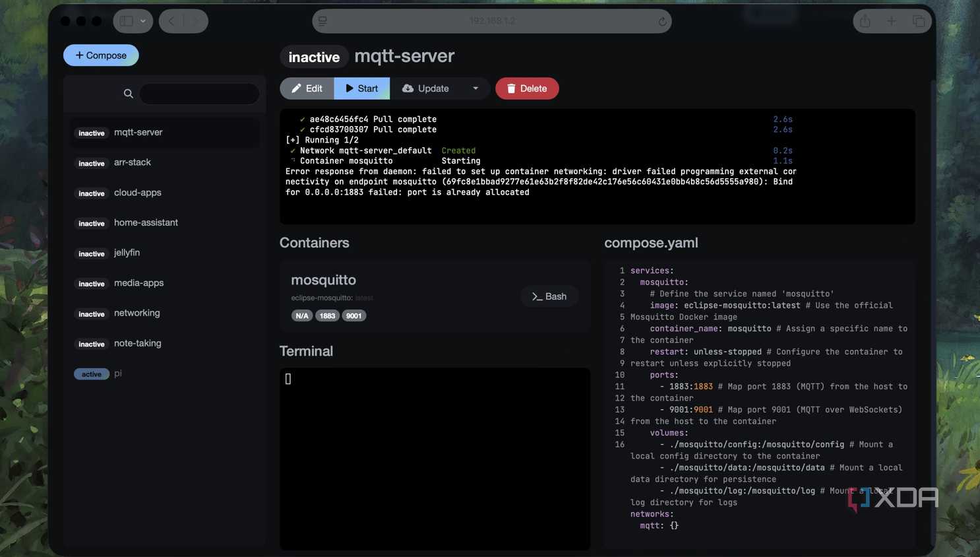Click the play icon on Start button
Image resolution: width=980 pixels, height=557 pixels.
350,88
